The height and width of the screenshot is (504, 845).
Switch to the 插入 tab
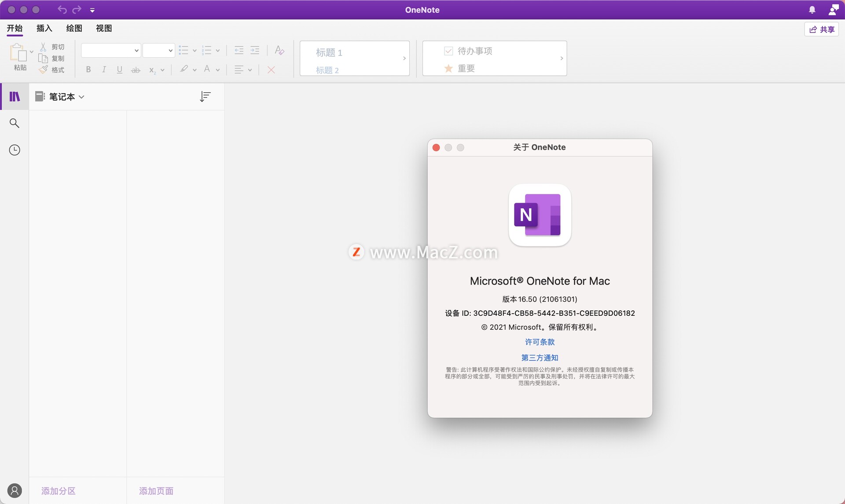(x=44, y=28)
